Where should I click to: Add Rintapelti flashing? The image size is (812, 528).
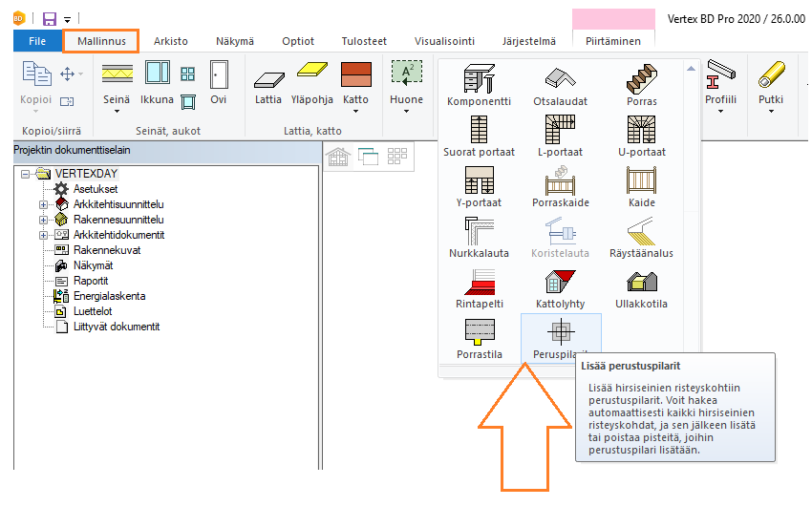coord(479,287)
